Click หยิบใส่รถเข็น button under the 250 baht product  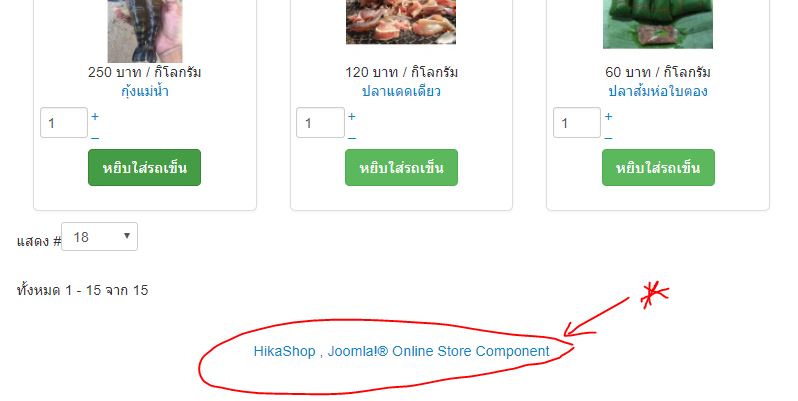click(145, 167)
